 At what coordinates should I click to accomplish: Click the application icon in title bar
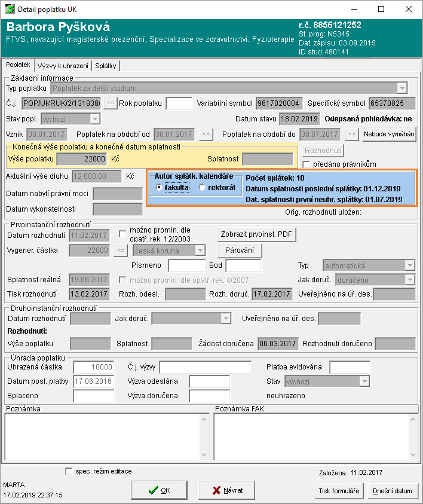[10, 10]
